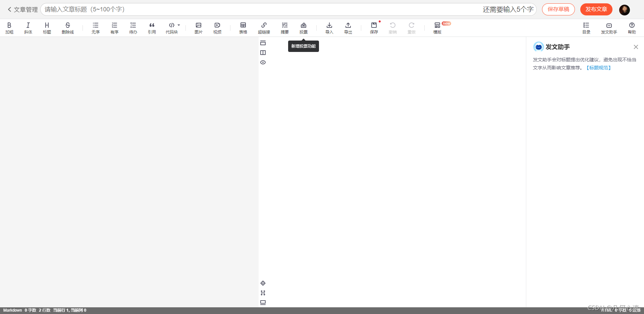The image size is (644, 314).
Task: Insert an image (图片)
Action: (x=199, y=28)
